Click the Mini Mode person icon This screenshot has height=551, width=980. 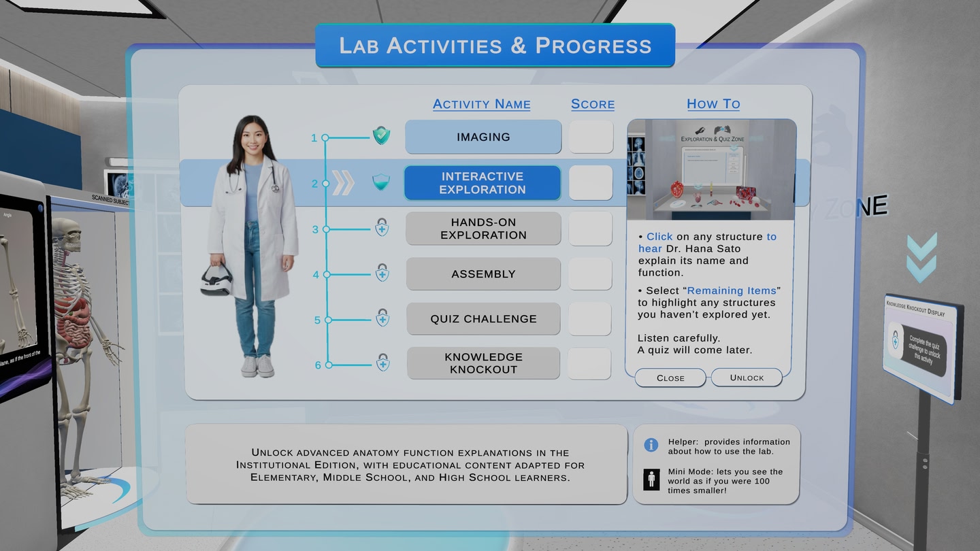[651, 480]
